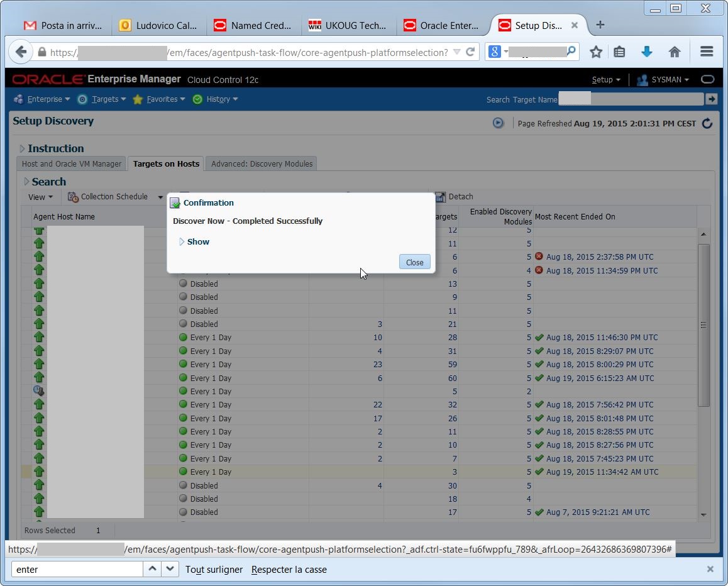Click the table scrollbar down arrow
This screenshot has height=586, width=728.
(x=703, y=514)
